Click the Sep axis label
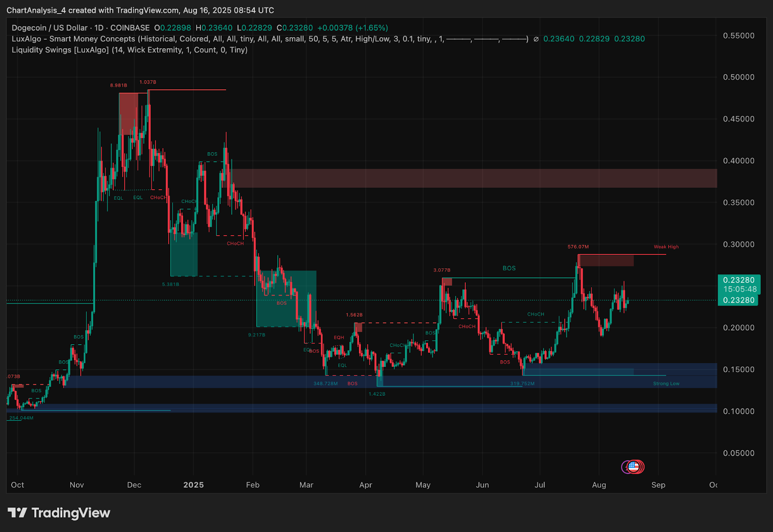773x532 pixels. (658, 485)
